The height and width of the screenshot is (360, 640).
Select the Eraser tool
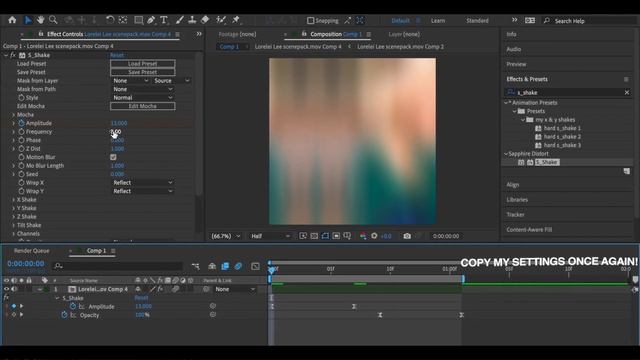pyautogui.click(x=205, y=20)
